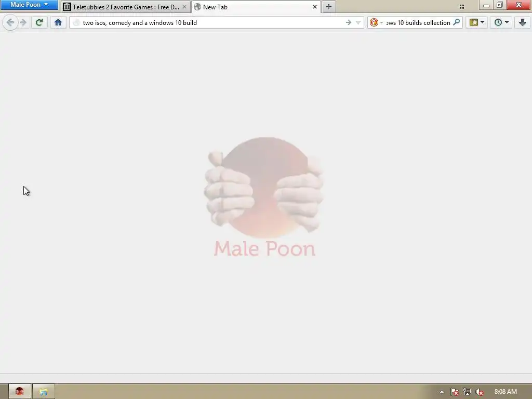
Task: Click the Action Center flag tray icon
Action: tap(454, 392)
